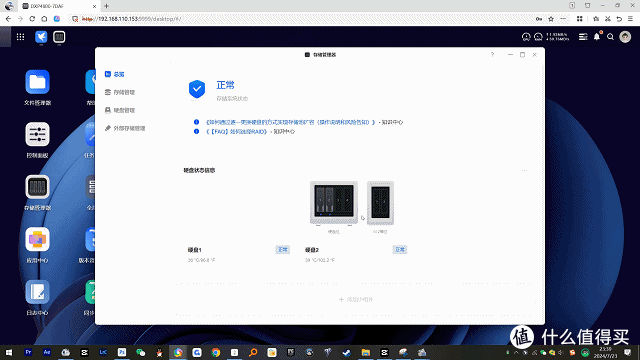Open Premiere Pro from the taskbar
The image size is (640, 360).
(28, 352)
